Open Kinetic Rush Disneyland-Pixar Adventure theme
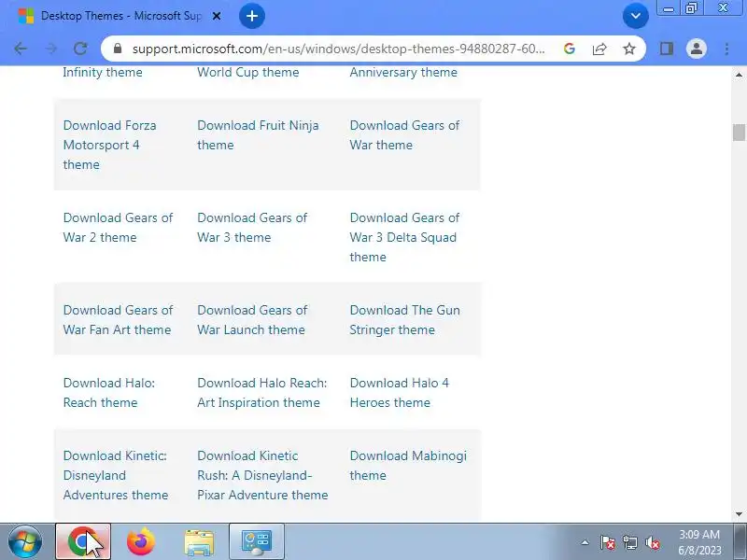Viewport: 747px width, 560px height. pyautogui.click(x=262, y=475)
